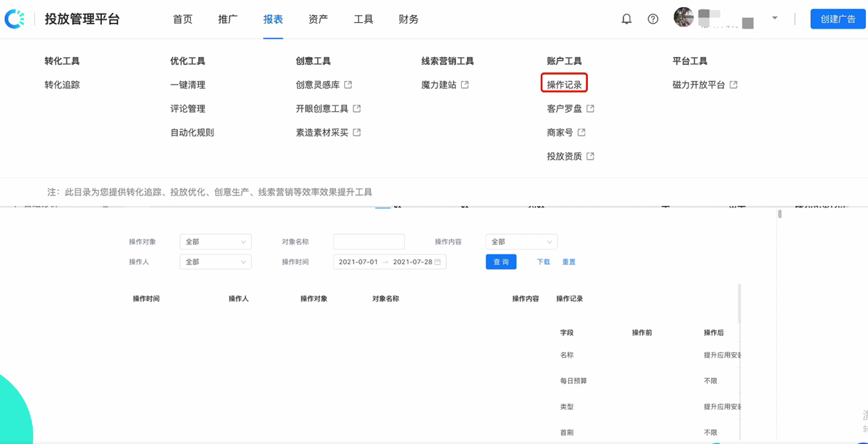Click the external link icon beside 开眼创意工具
This screenshot has height=444, width=868.
point(358,108)
